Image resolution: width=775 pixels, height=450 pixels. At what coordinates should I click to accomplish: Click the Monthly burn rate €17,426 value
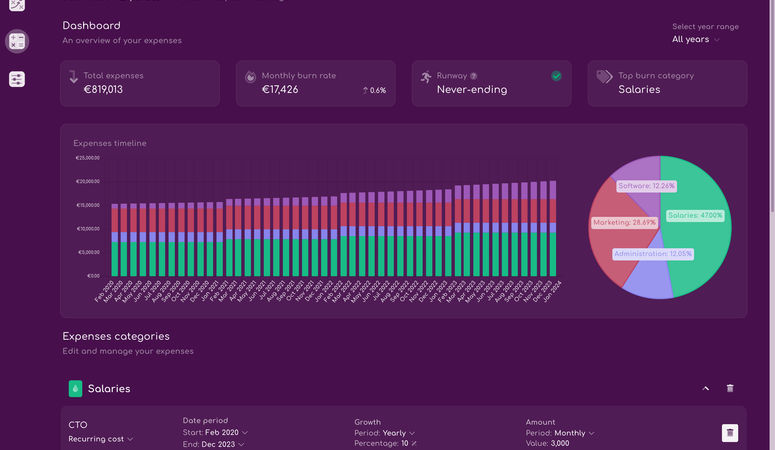pos(280,90)
